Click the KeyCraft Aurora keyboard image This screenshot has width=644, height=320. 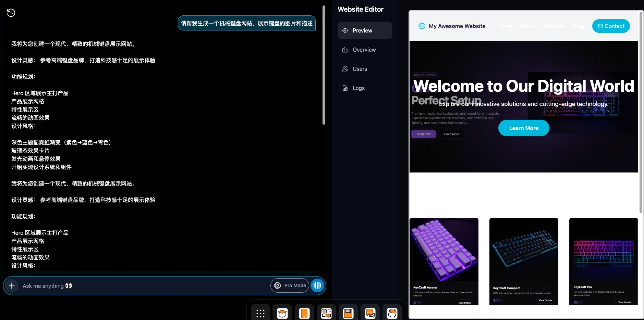pos(444,249)
